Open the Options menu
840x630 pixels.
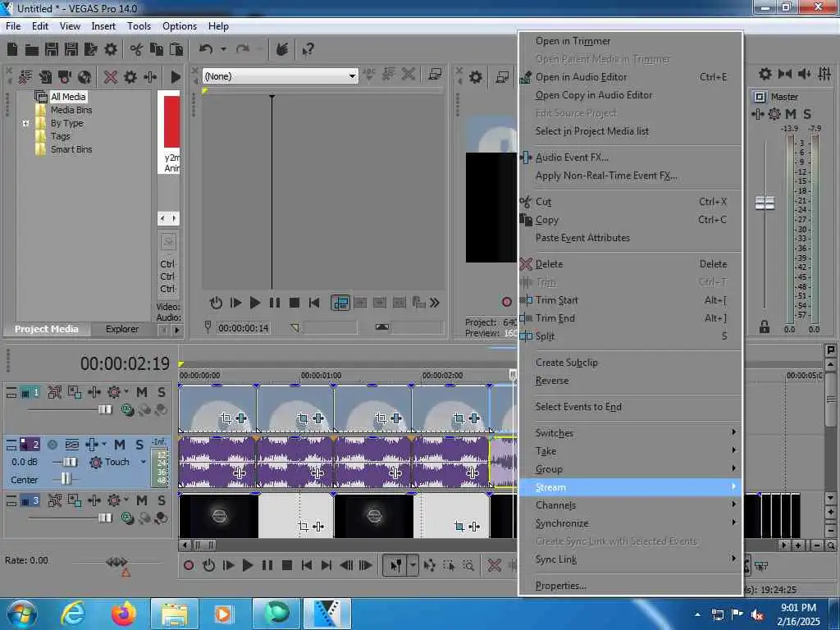click(x=180, y=25)
